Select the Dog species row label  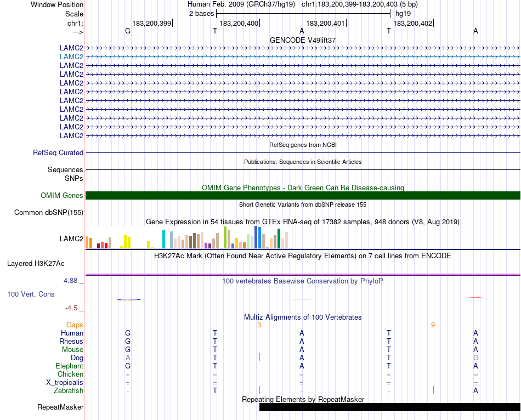click(x=77, y=358)
